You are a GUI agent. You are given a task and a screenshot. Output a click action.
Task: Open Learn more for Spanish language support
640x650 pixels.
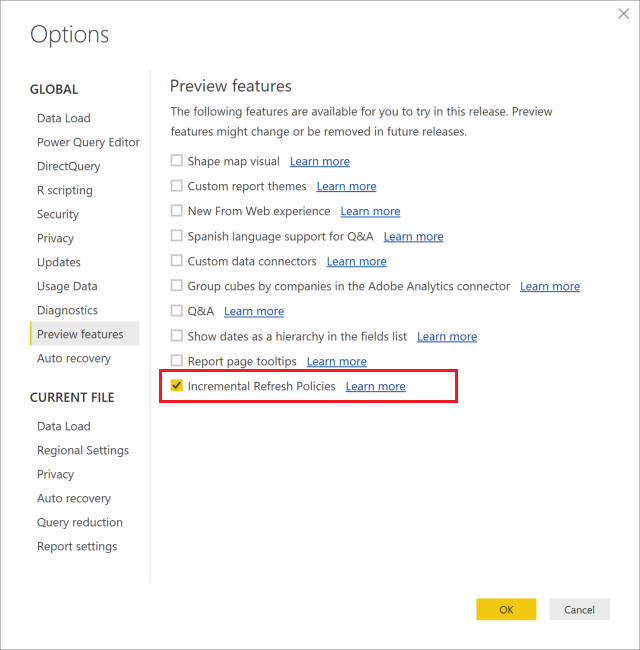coord(413,236)
